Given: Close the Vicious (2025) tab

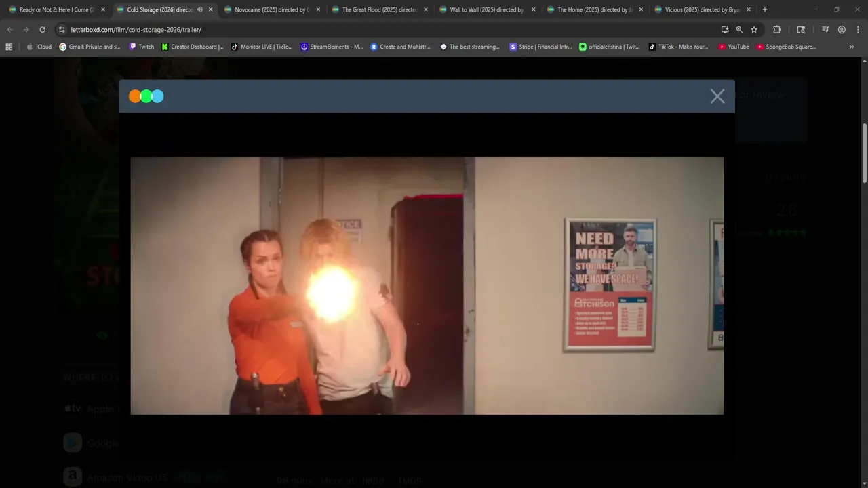Looking at the screenshot, I should tap(749, 9).
